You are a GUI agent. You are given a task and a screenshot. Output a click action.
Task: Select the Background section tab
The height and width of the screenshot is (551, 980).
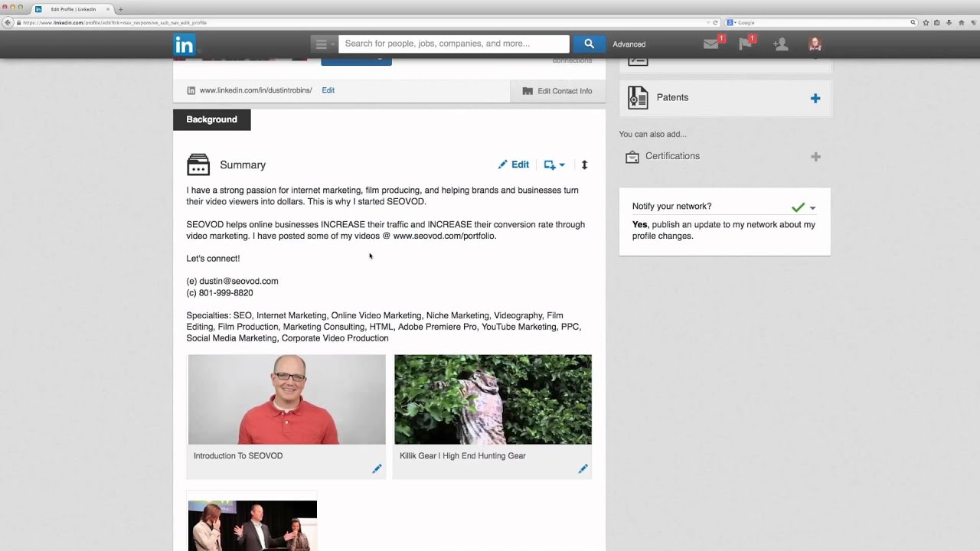[211, 119]
